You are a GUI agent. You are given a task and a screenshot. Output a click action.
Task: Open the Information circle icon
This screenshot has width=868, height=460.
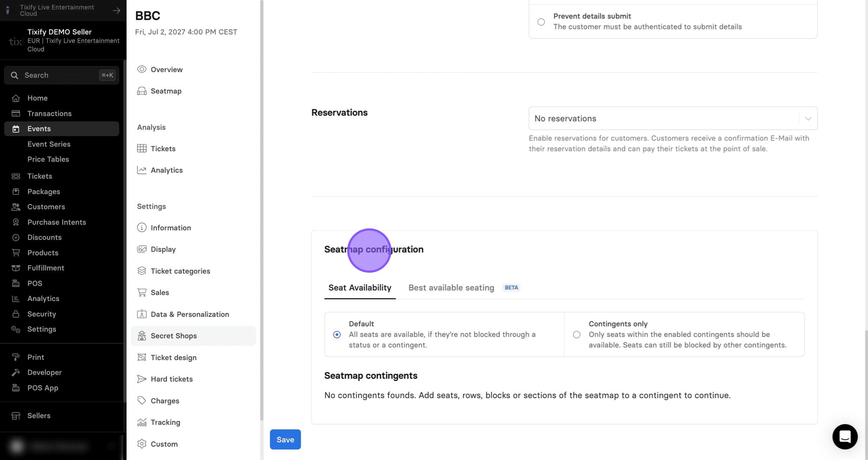coord(142,228)
